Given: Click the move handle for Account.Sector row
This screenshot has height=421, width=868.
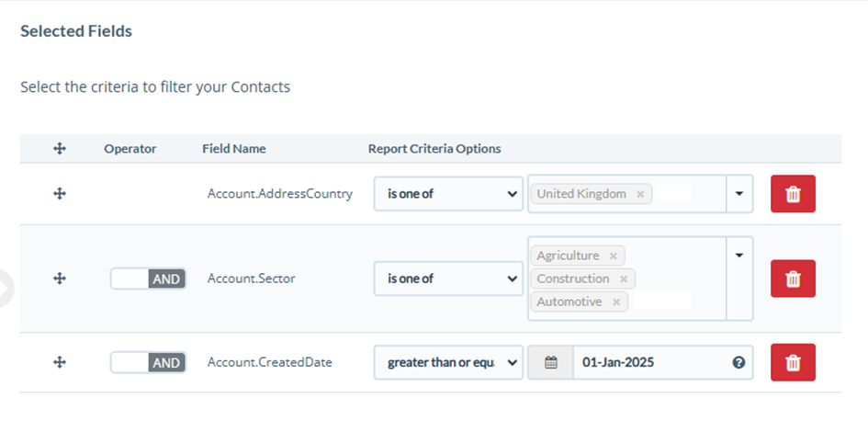Looking at the screenshot, I should click(60, 279).
